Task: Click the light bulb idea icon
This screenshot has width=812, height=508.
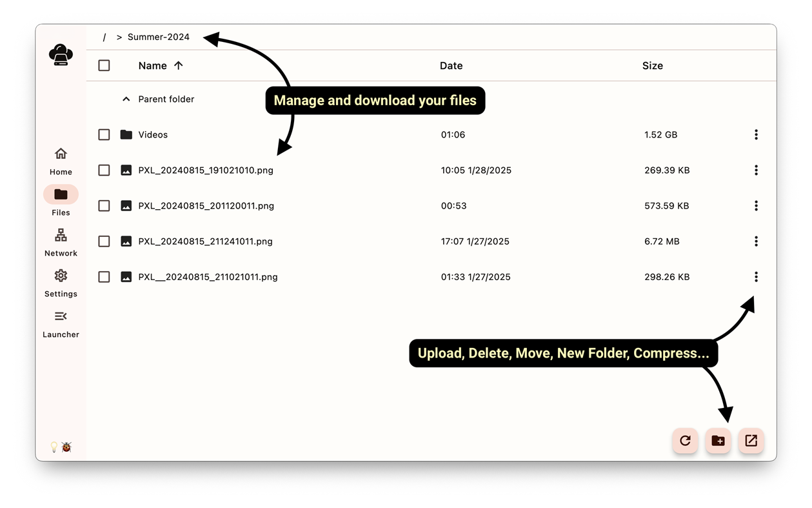Action: tap(54, 447)
